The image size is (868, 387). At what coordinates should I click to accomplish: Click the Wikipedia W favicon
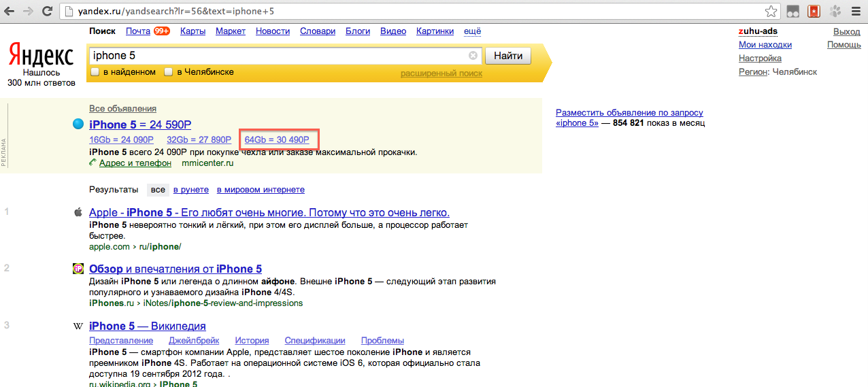click(78, 326)
